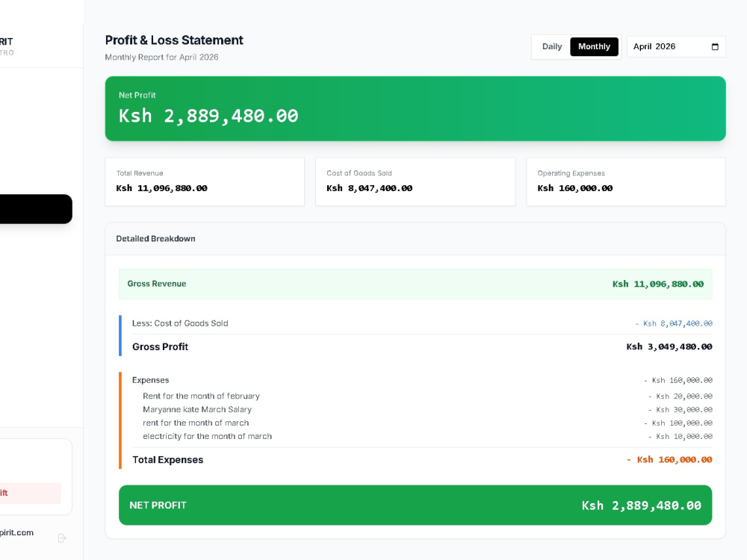Click 'Less: Cost of Goods Sold' row label

[x=180, y=323]
